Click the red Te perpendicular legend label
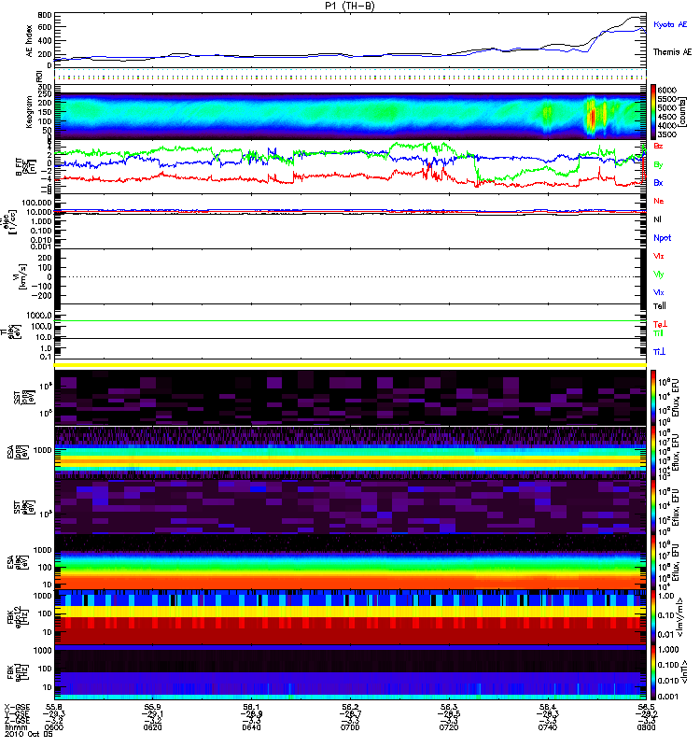This screenshot has width=700, height=747. pos(660,324)
